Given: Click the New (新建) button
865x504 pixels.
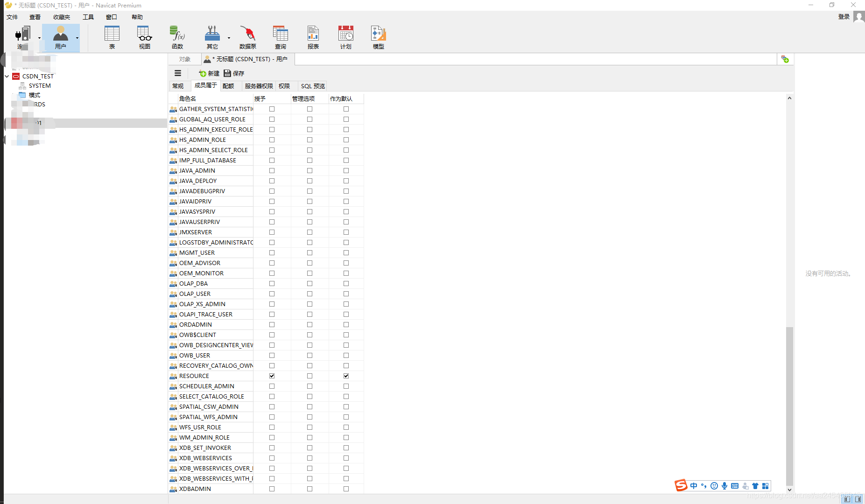Looking at the screenshot, I should tap(209, 73).
